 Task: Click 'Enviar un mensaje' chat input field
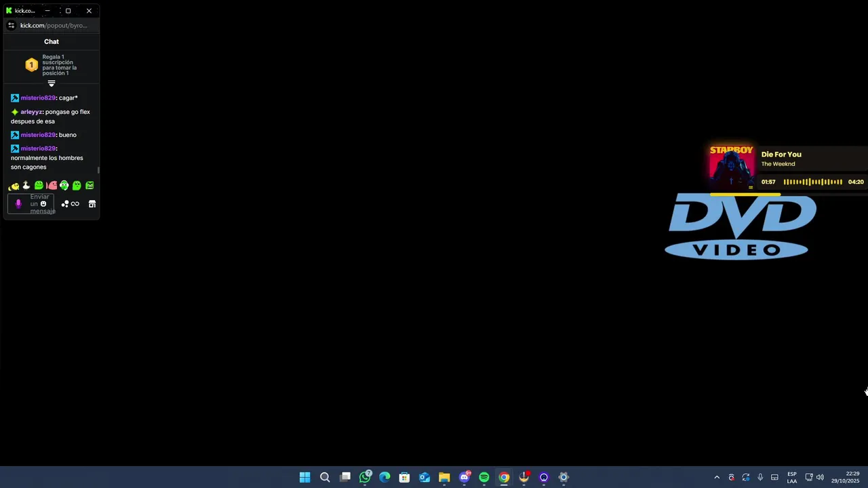pyautogui.click(x=31, y=203)
